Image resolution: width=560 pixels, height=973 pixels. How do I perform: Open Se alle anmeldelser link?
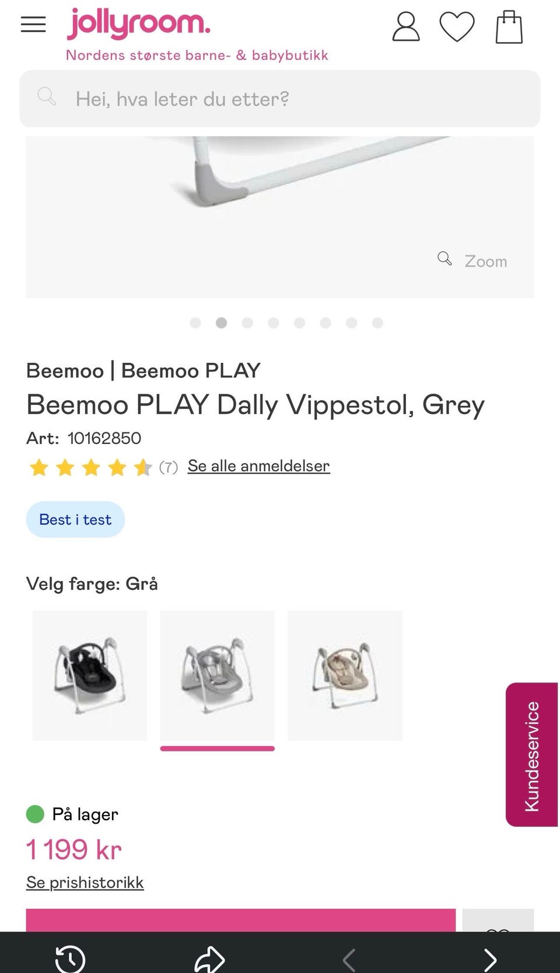coord(258,466)
